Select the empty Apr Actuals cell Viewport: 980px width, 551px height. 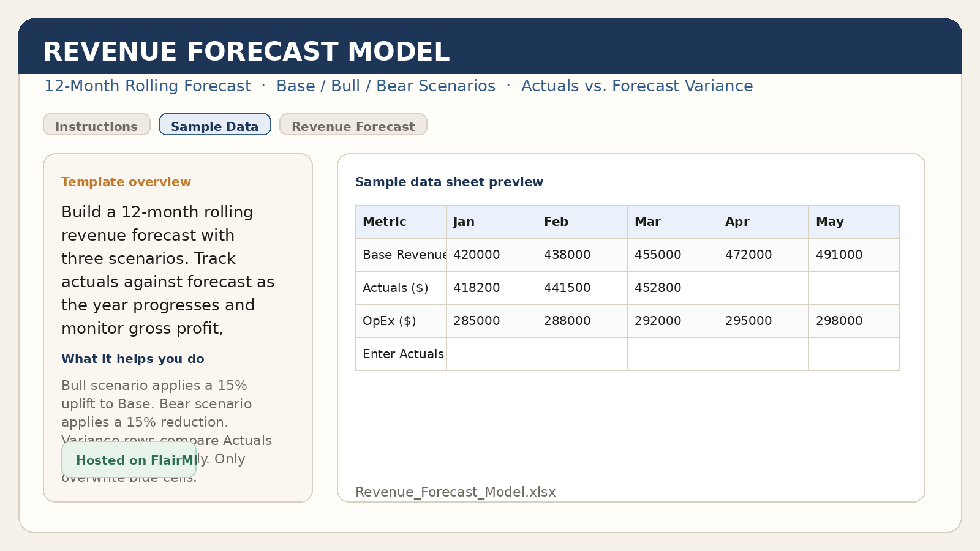763,288
